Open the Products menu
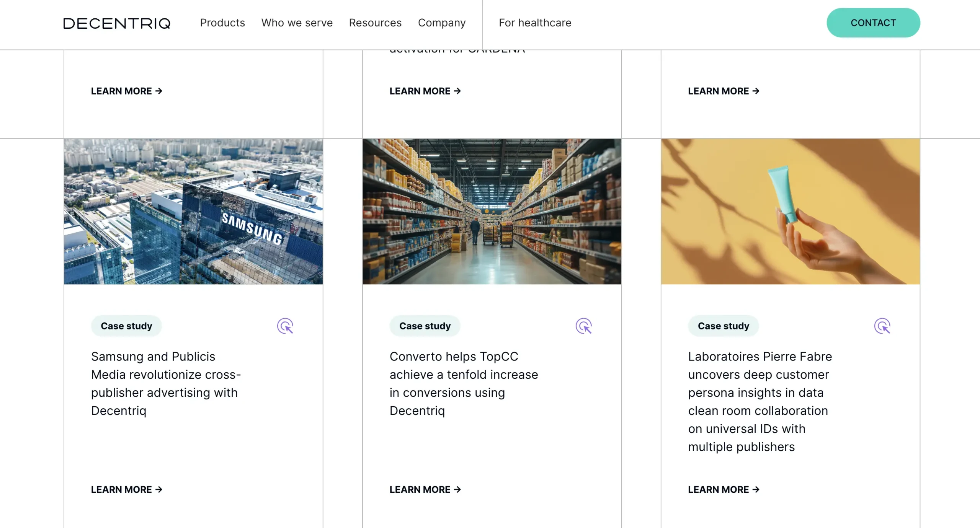980x528 pixels. [x=222, y=23]
